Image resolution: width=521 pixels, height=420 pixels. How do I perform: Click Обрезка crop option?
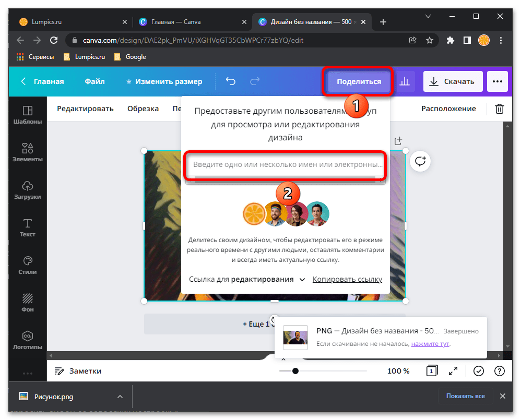click(143, 109)
